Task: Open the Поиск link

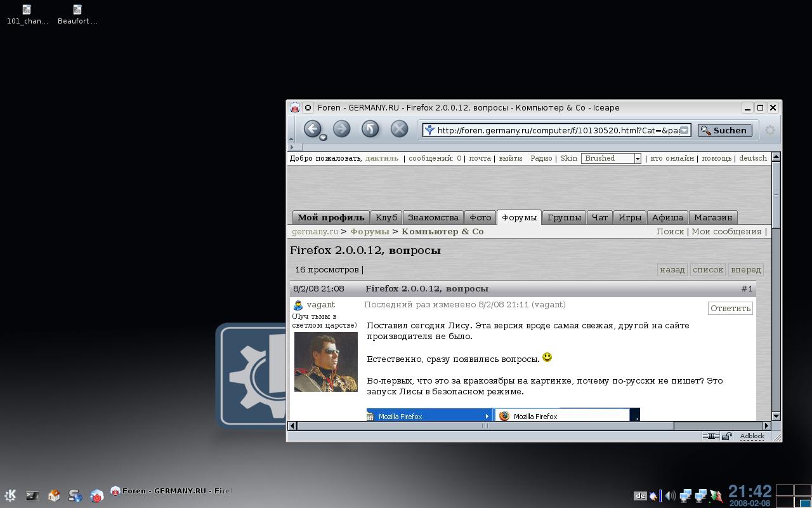Action: click(670, 231)
